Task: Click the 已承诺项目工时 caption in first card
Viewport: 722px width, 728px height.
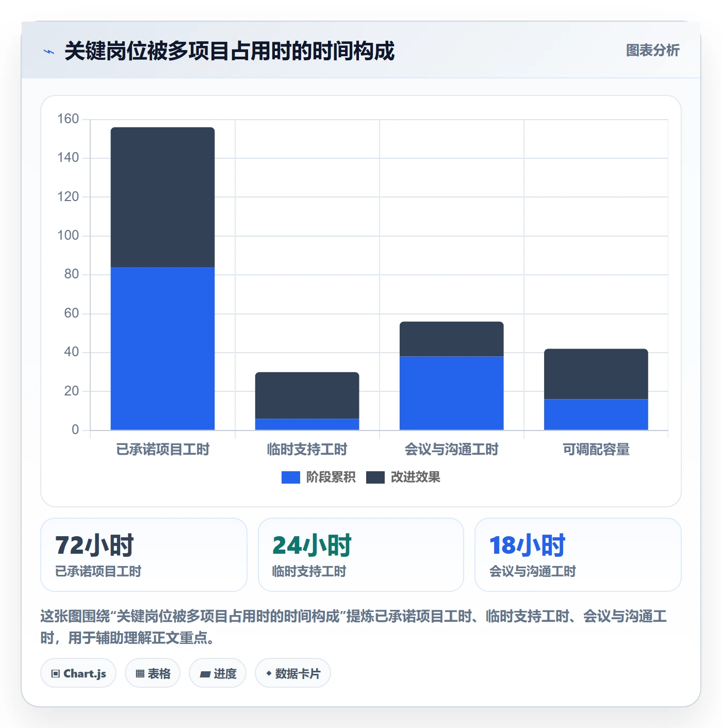Action: point(98,571)
